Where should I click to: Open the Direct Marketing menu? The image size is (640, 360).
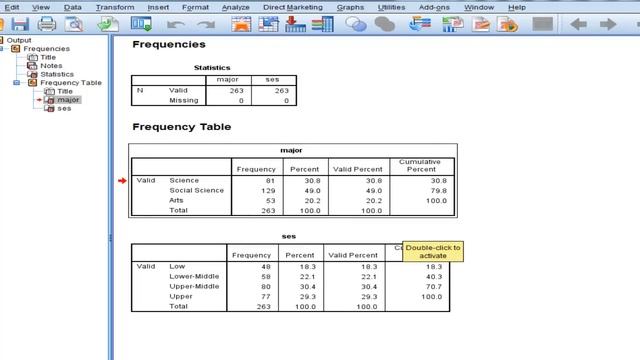pyautogui.click(x=293, y=7)
